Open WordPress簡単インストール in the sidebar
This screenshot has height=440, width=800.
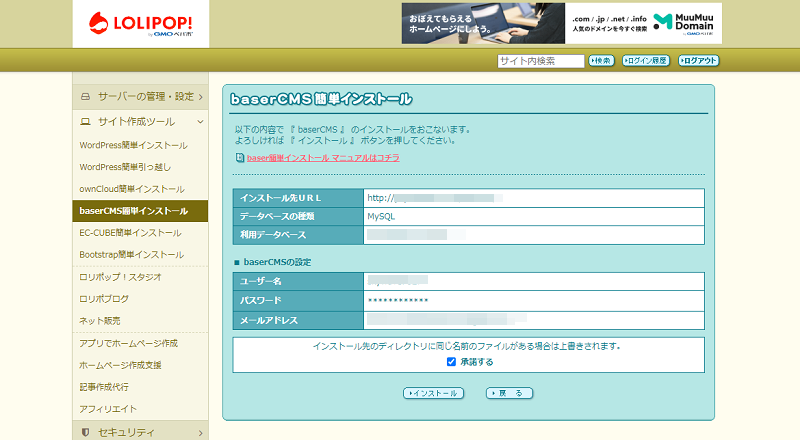coord(134,145)
